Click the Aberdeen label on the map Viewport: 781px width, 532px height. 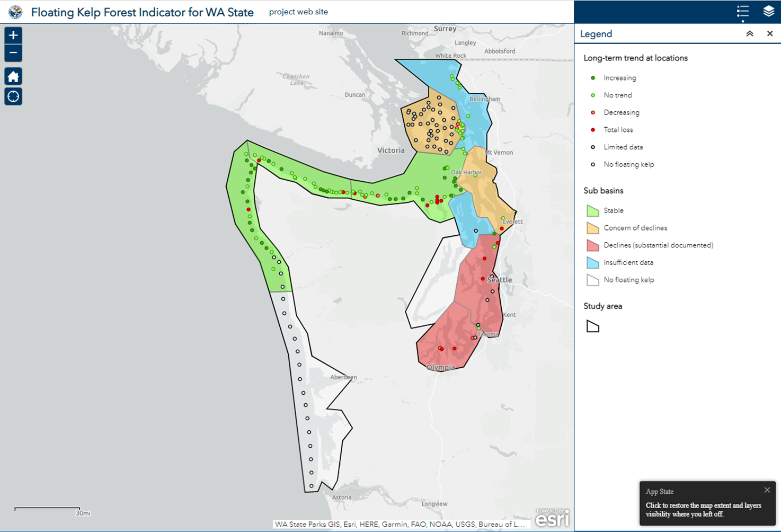click(343, 377)
